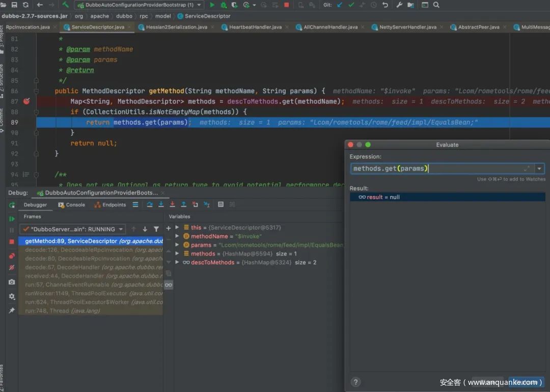Click the Step Into debugger icon
This screenshot has width=550, height=392.
[161, 205]
